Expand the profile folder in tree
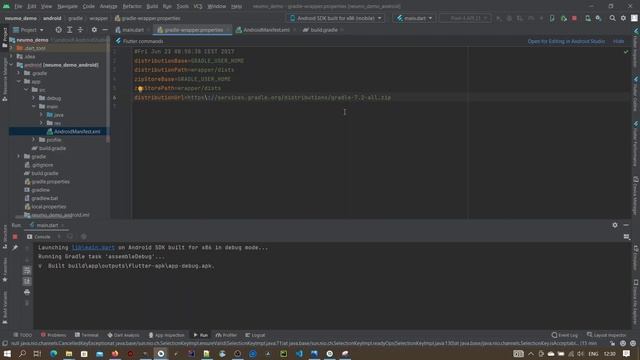 click(34, 140)
